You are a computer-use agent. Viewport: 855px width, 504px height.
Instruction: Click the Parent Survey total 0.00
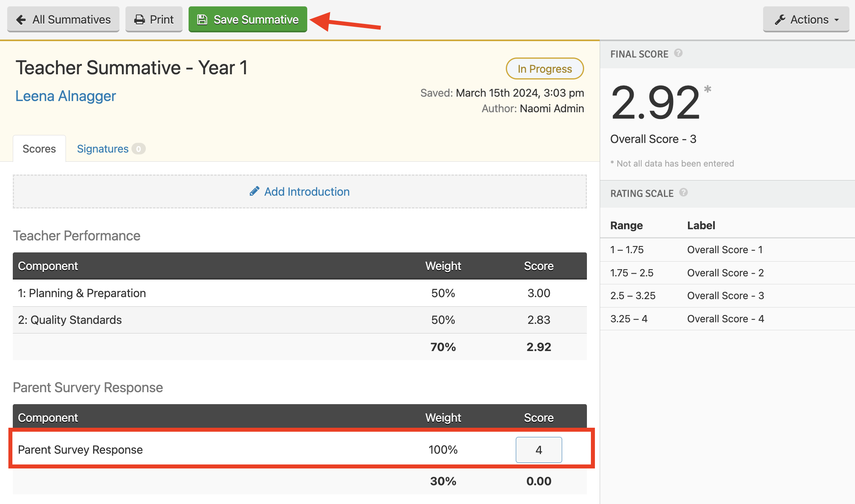(x=539, y=481)
